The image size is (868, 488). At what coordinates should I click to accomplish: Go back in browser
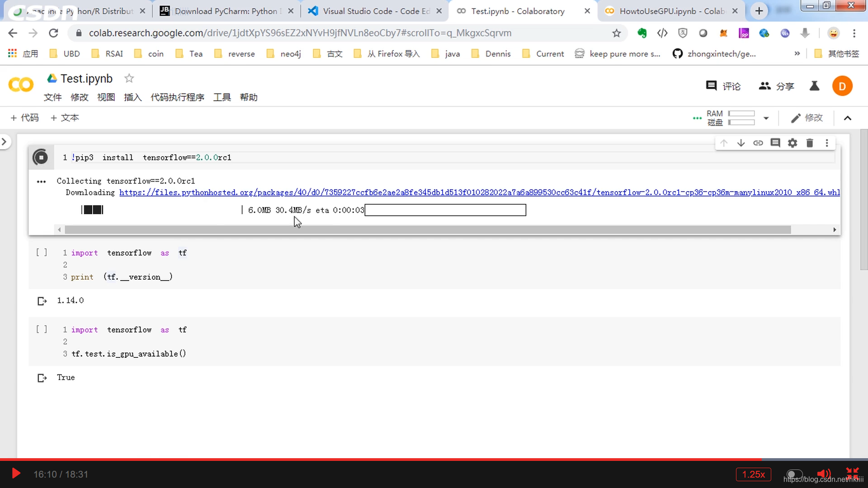pos(13,33)
